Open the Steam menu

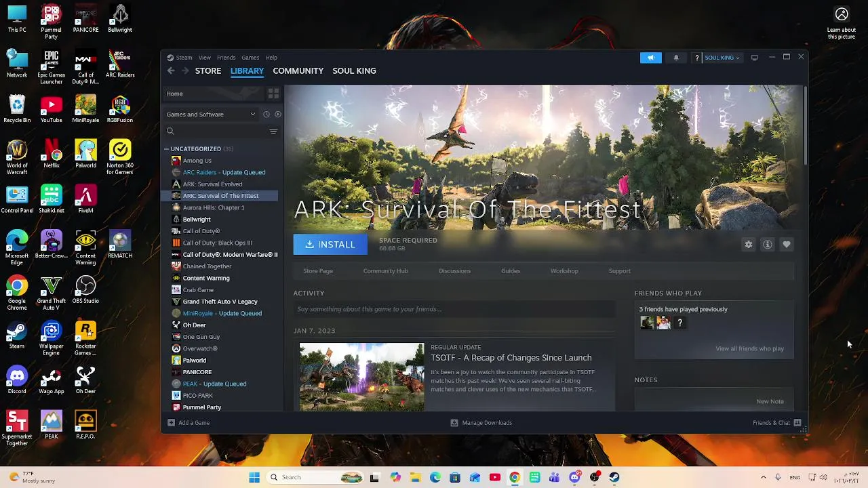point(184,58)
